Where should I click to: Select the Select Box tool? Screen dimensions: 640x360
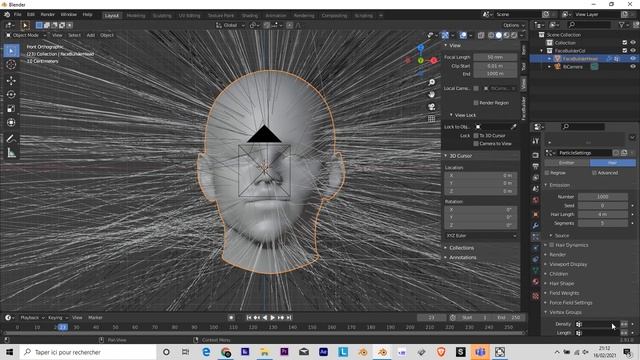coord(11,51)
